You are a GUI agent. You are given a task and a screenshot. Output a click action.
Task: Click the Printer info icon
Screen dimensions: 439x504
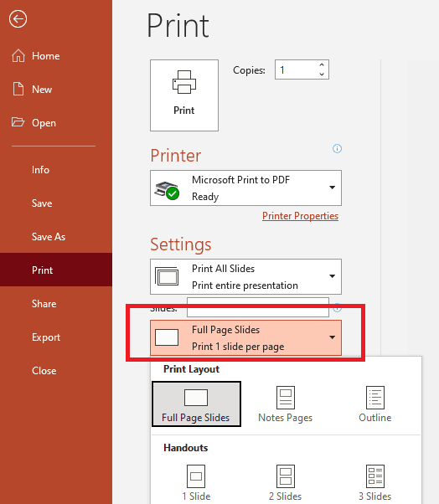(337, 148)
